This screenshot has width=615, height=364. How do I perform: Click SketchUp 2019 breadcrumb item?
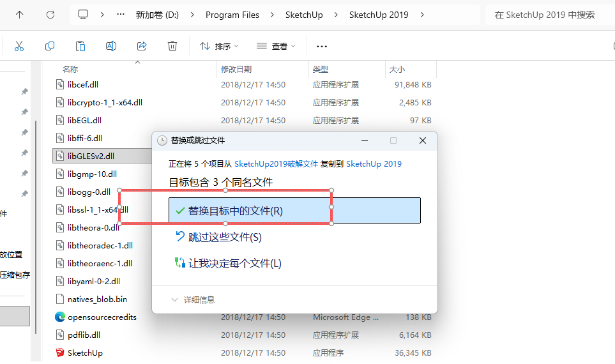[379, 15]
